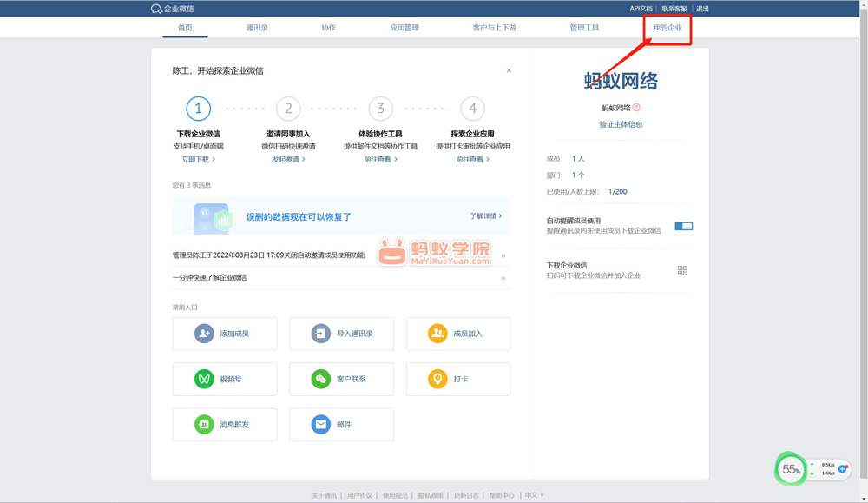The height and width of the screenshot is (503, 868).
Task: Close the 开始探索企业微信 guide panel
Action: (x=509, y=70)
